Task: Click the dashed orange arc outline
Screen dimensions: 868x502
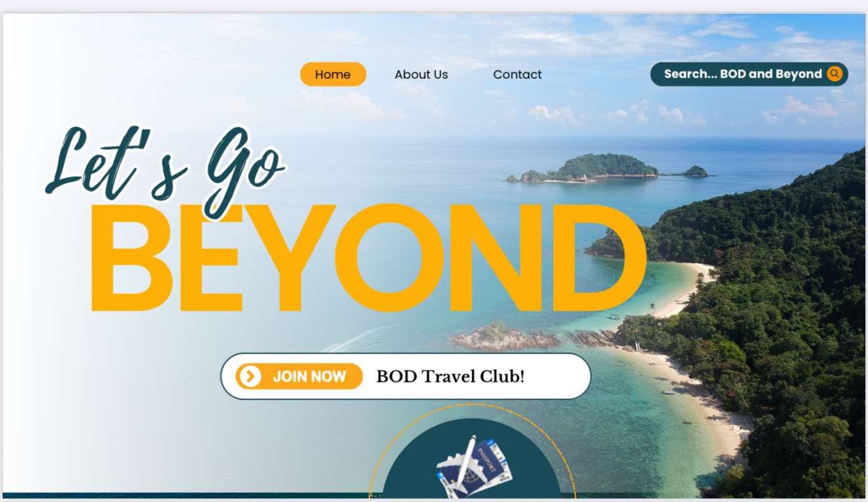Action: pos(472,450)
